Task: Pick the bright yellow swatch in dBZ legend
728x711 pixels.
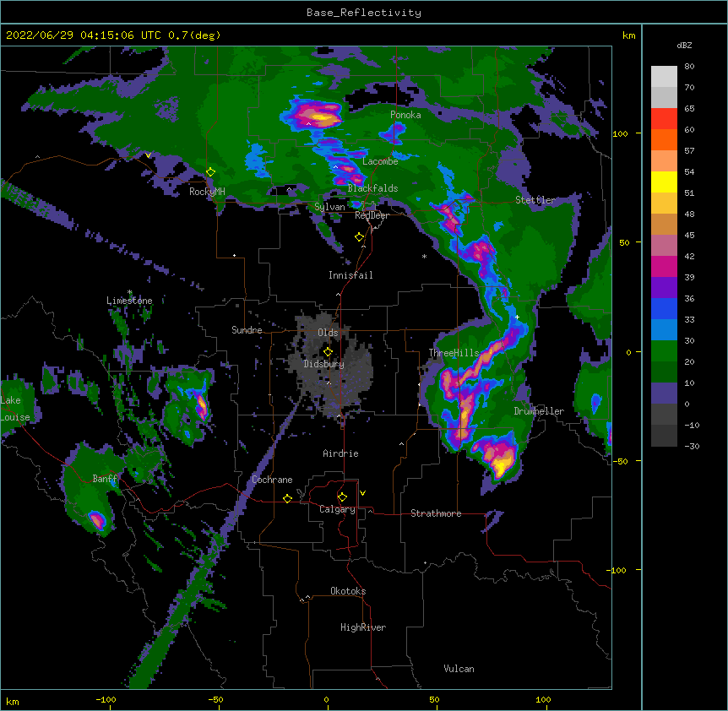Action: 664,182
